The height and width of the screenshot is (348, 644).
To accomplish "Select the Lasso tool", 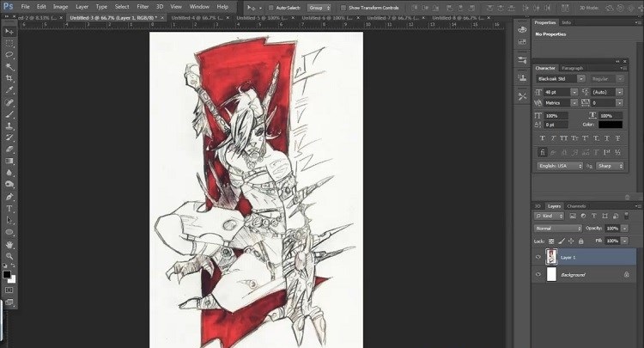I will pyautogui.click(x=9, y=55).
